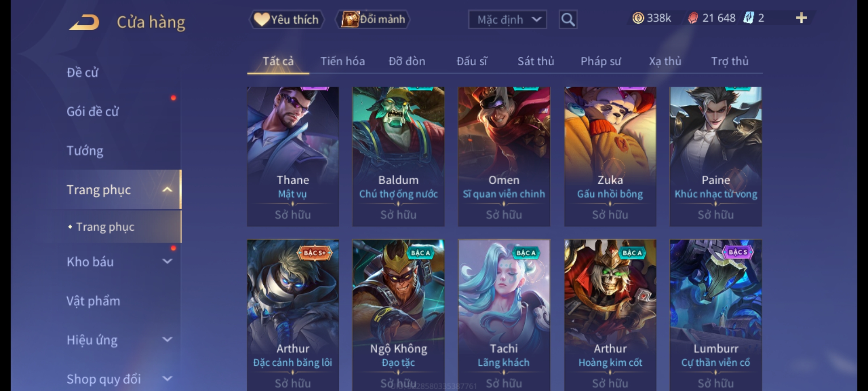The width and height of the screenshot is (868, 391).
Task: Click the gold coin balance icon
Action: tap(638, 18)
